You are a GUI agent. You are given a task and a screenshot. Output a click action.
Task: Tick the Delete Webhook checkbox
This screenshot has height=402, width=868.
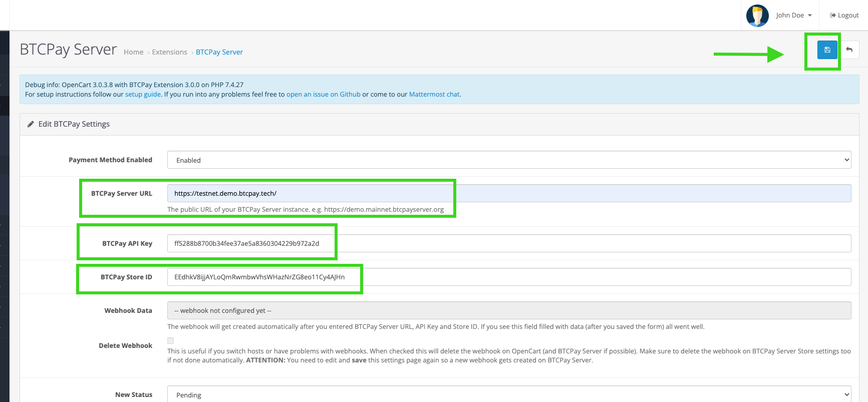pos(170,341)
